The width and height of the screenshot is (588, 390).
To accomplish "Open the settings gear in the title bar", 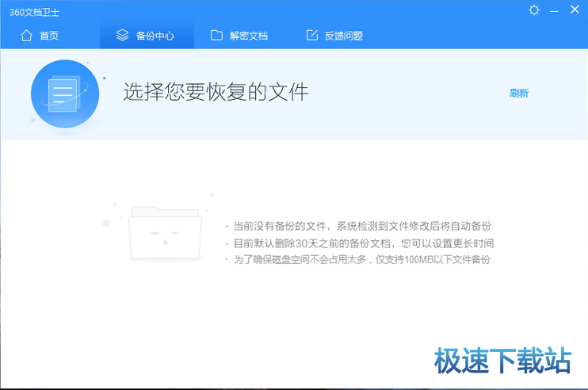I will point(534,10).
